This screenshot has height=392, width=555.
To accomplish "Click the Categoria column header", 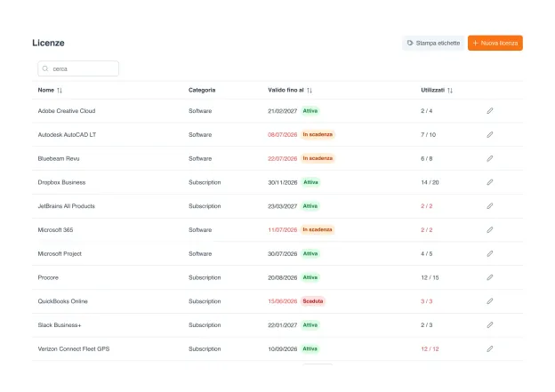I will (x=202, y=90).
